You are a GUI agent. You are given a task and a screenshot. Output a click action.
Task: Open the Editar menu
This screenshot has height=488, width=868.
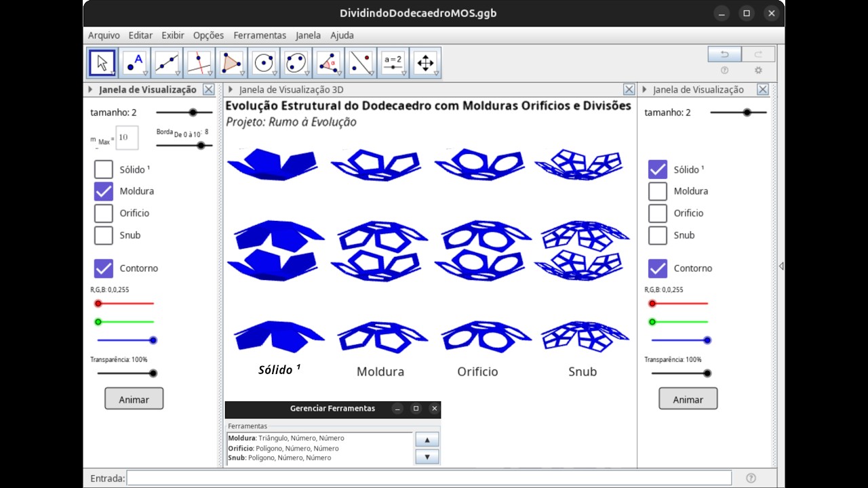pyautogui.click(x=140, y=35)
